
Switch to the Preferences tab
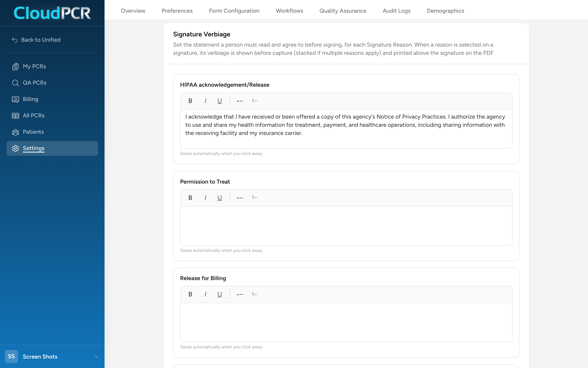[x=177, y=11]
